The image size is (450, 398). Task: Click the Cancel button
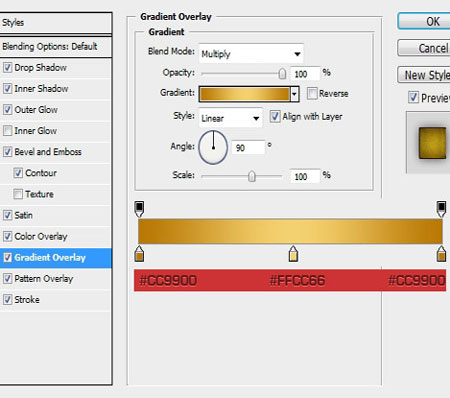(x=424, y=48)
